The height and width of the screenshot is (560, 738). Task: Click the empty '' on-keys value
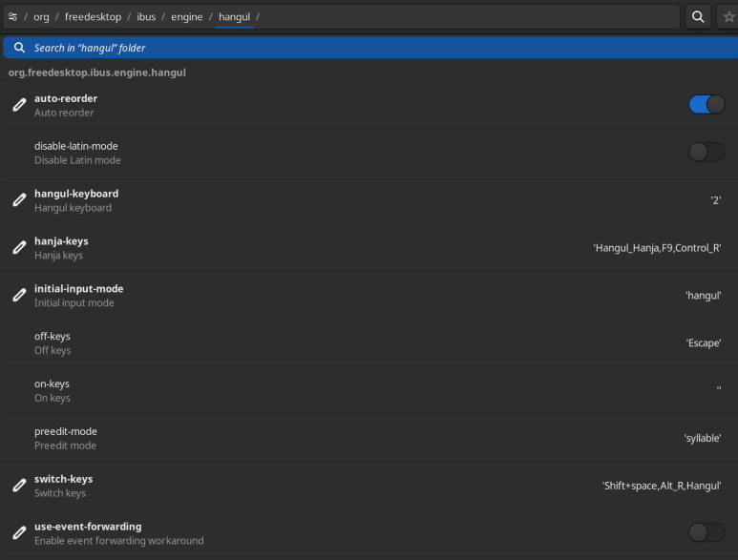coord(719,388)
